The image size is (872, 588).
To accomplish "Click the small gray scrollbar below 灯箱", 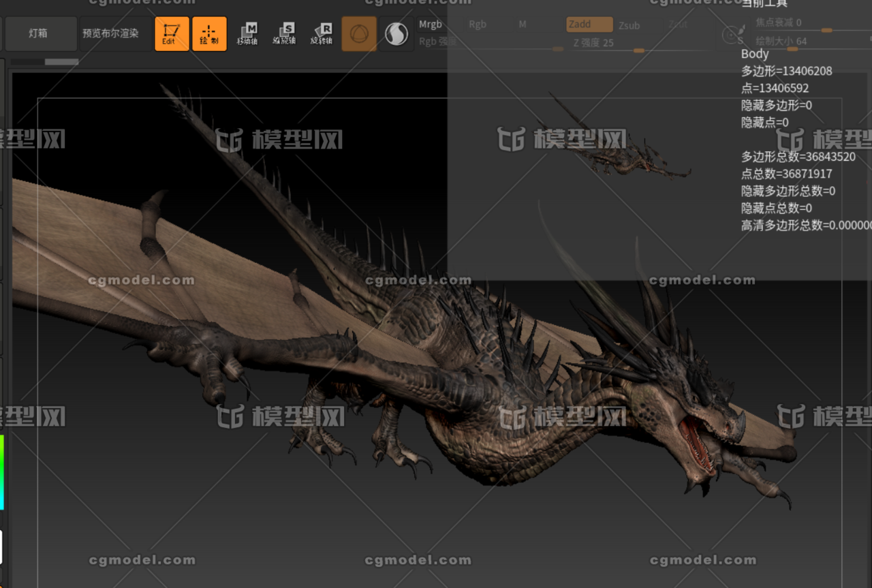I will (x=61, y=62).
